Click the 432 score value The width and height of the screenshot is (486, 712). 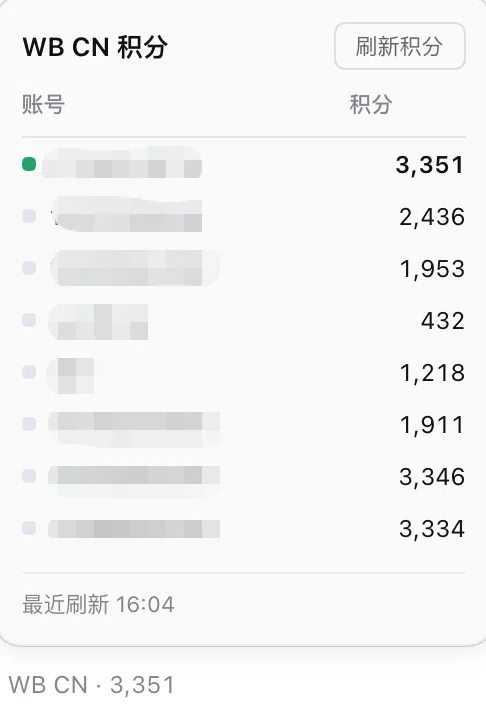[443, 321]
